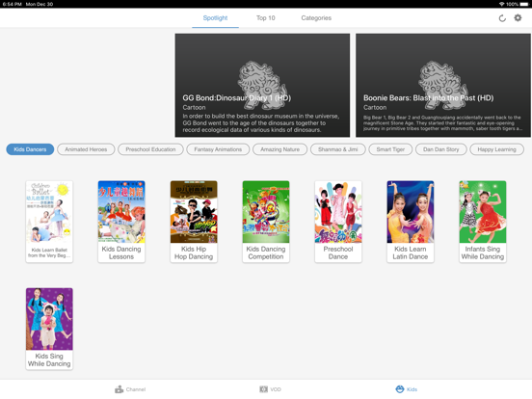Click the refresh icon in top bar

502,18
